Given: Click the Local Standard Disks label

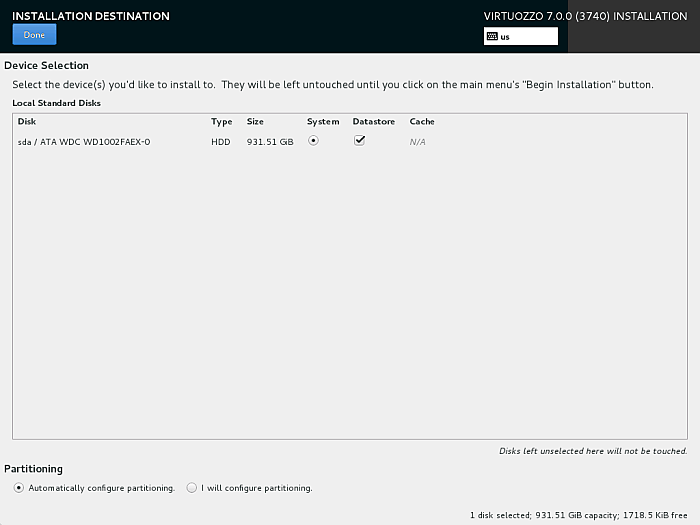Looking at the screenshot, I should [x=56, y=103].
